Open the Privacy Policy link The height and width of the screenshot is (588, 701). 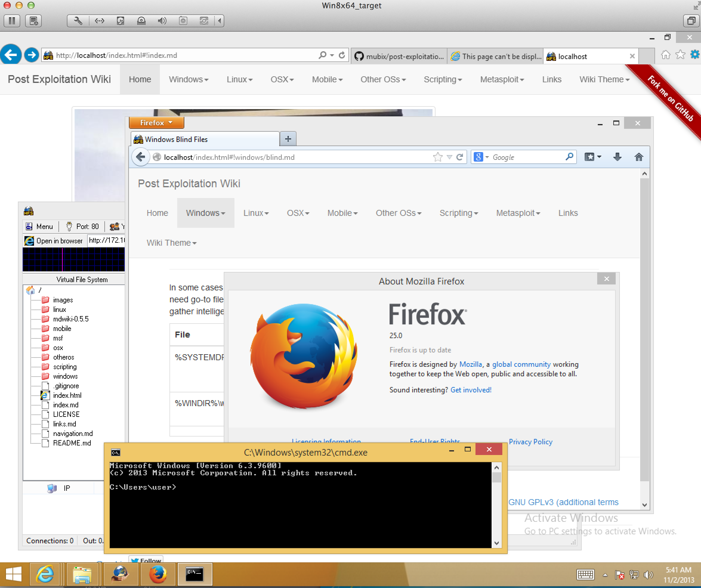530,442
